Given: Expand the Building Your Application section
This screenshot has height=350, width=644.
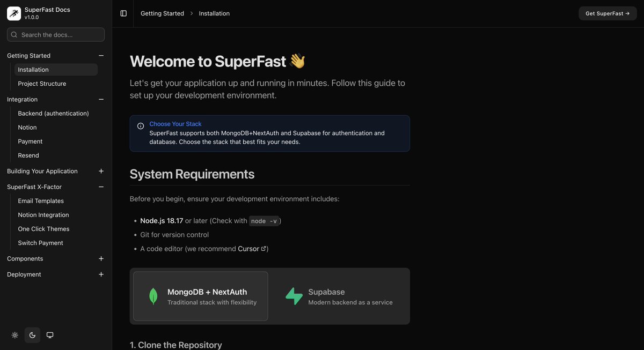Looking at the screenshot, I should coord(101,171).
